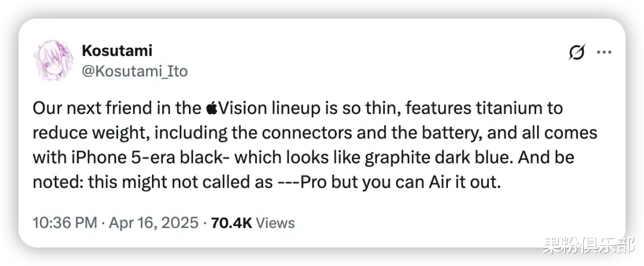644x266 pixels.
Task: Click the 10:36 PM timestamp
Action: 65,223
